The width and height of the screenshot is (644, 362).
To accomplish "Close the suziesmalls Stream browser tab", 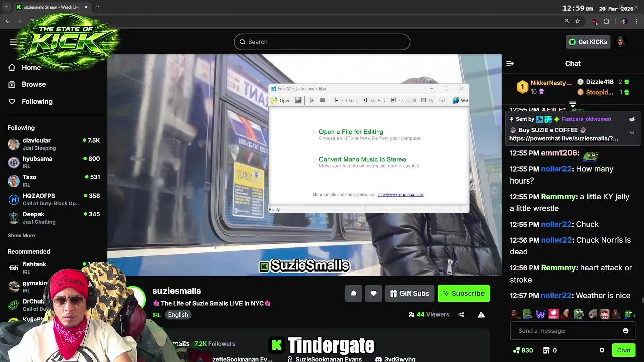I will 86,7.
